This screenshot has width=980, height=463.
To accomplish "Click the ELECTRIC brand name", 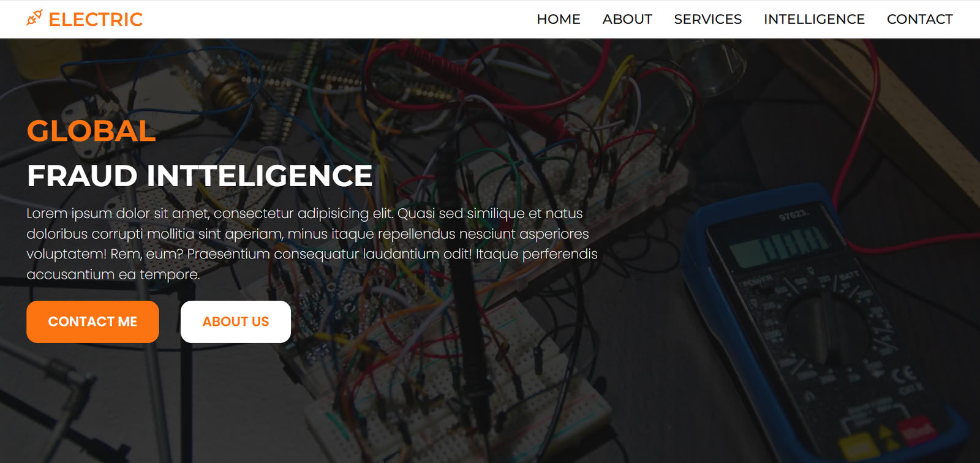I will coord(96,20).
